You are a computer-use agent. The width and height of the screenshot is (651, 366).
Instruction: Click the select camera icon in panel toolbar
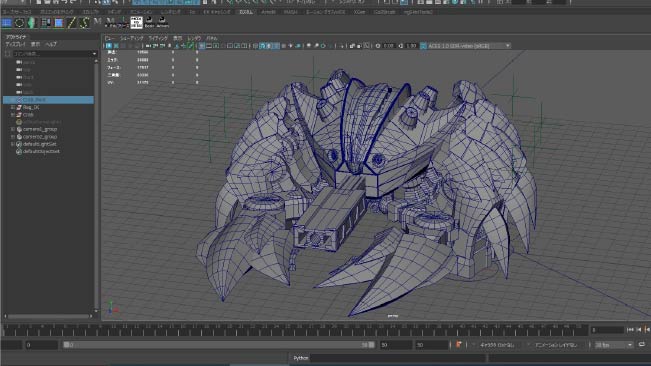[109, 46]
